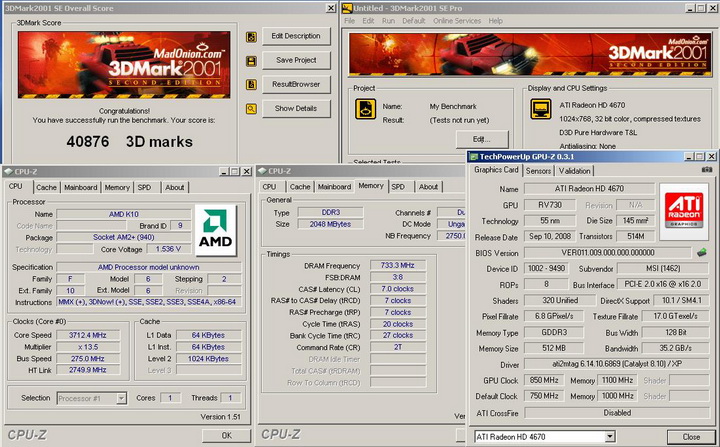Click the ATI Radeon logo in GPU-Z
The height and width of the screenshot is (447, 720).
684,212
